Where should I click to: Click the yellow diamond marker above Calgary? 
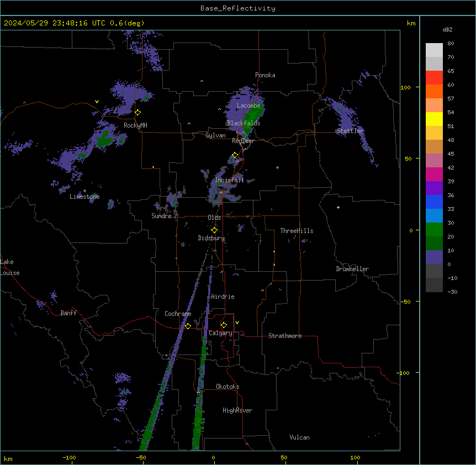(x=224, y=325)
